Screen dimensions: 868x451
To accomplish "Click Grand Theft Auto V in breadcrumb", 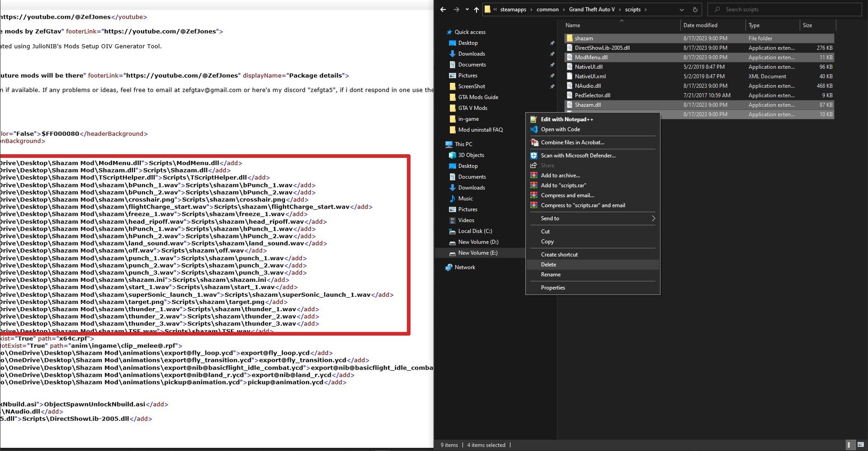I will point(591,9).
